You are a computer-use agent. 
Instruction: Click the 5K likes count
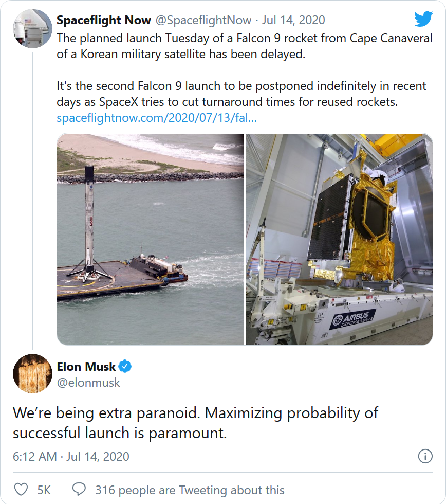click(44, 490)
